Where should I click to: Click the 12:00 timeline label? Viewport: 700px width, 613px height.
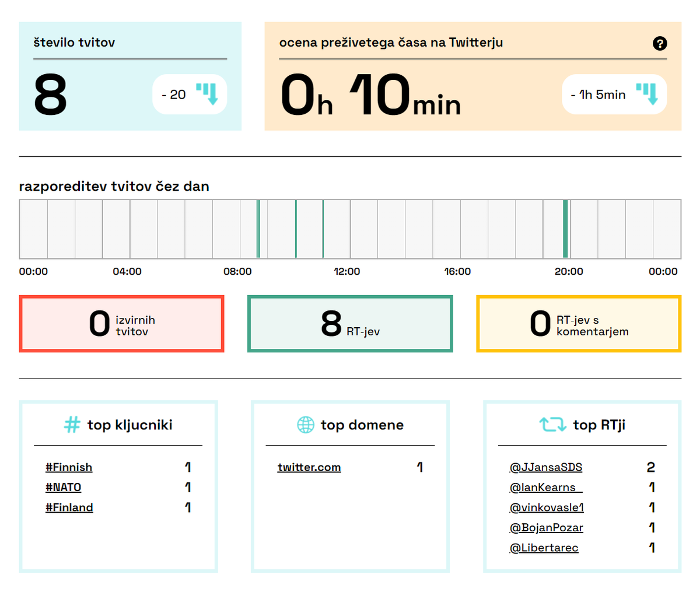[346, 271]
